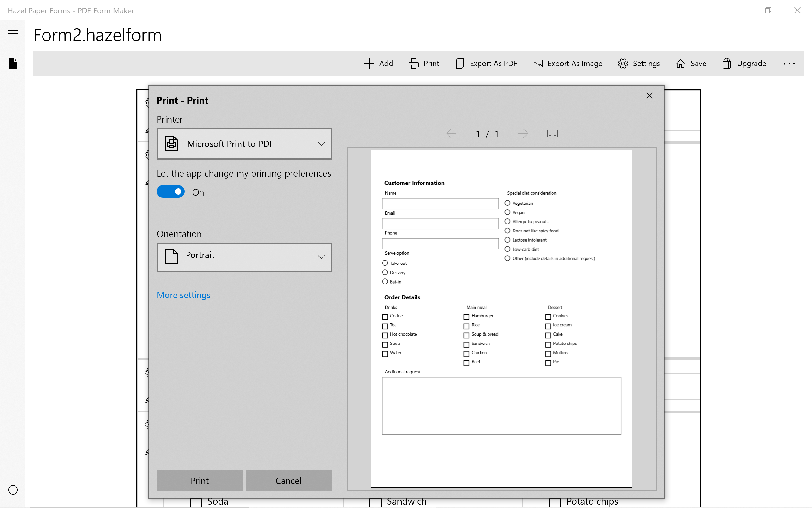Click the Cancel button in the dialog
Screen dimensions: 812x508
point(288,480)
